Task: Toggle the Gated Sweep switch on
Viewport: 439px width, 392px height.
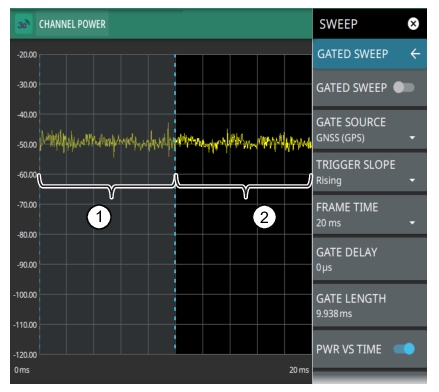Action: pyautogui.click(x=404, y=88)
